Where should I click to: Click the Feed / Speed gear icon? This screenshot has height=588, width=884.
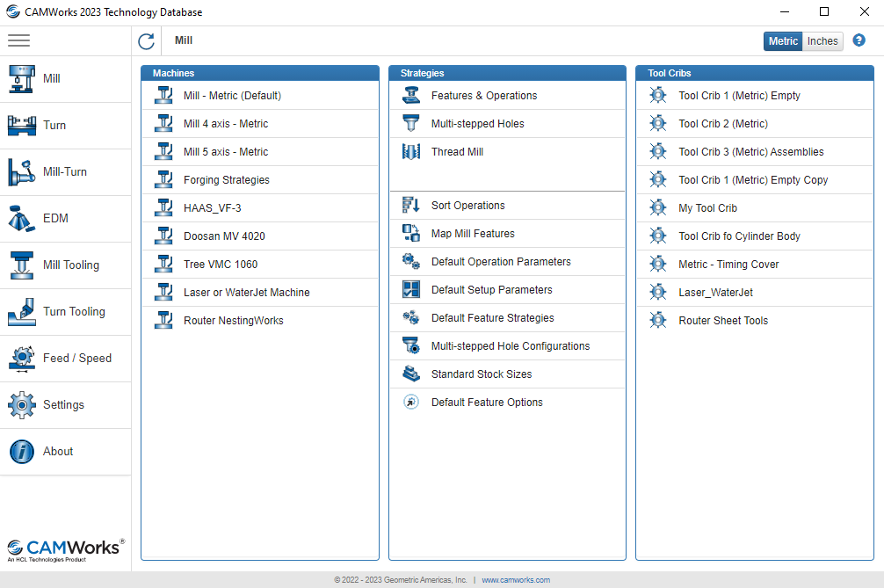coord(22,359)
